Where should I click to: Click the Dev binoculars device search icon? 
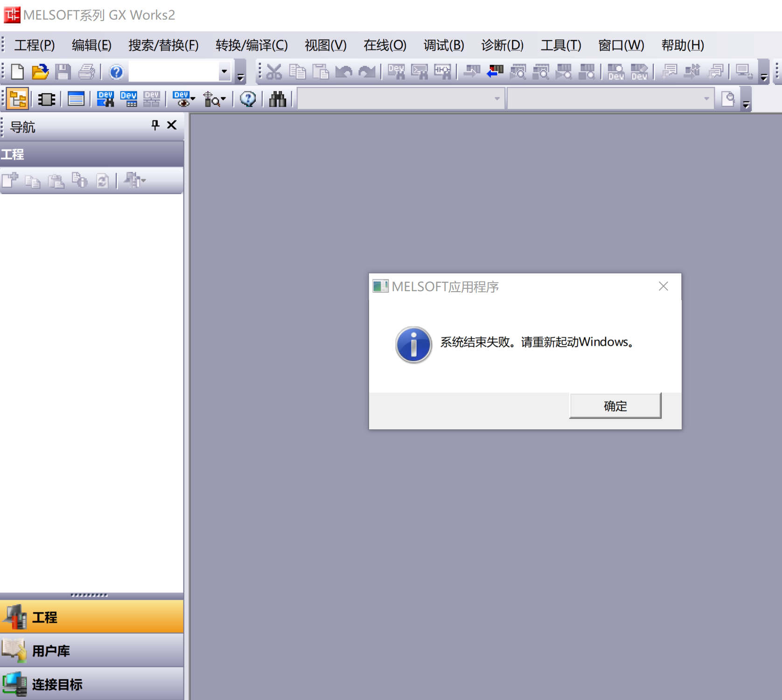(105, 99)
